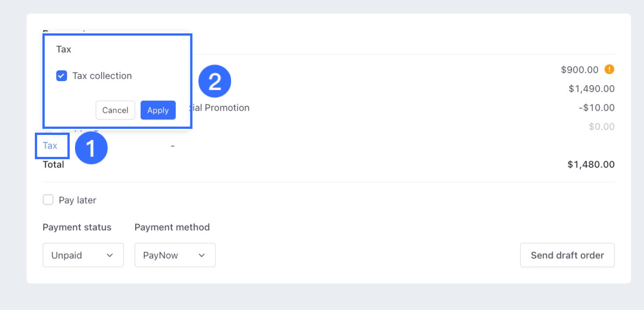Click the Tax heading inside the popup
The height and width of the screenshot is (310, 644).
point(64,49)
